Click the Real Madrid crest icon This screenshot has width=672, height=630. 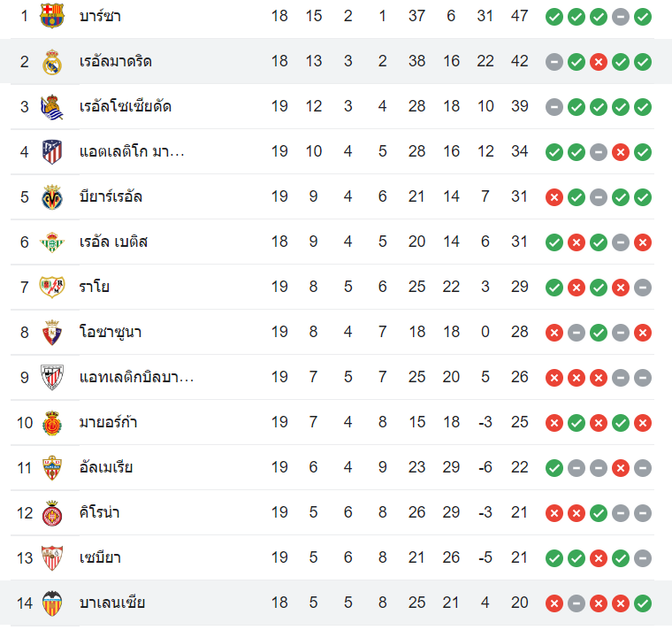[52, 61]
